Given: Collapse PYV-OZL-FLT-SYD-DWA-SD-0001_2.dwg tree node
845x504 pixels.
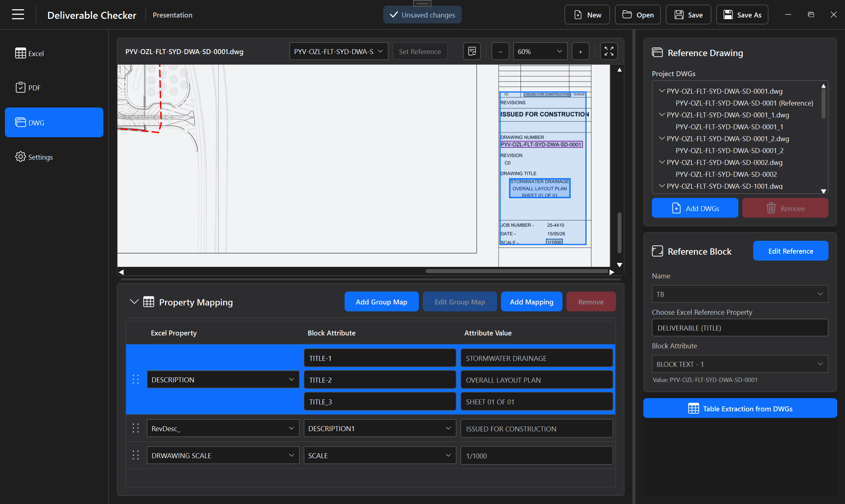Looking at the screenshot, I should (x=661, y=138).
